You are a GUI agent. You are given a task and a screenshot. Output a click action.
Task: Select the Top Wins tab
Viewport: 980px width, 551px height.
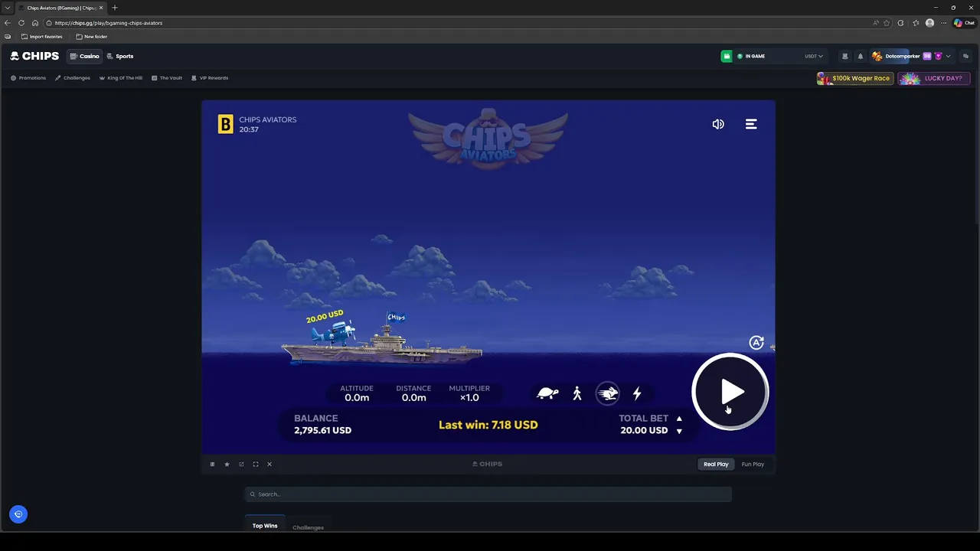point(265,526)
